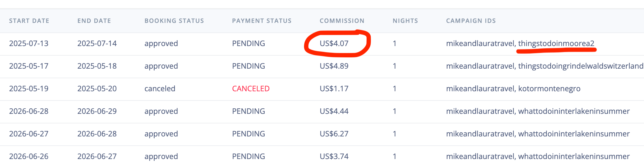Select the canceled booking status cell

pos(160,89)
